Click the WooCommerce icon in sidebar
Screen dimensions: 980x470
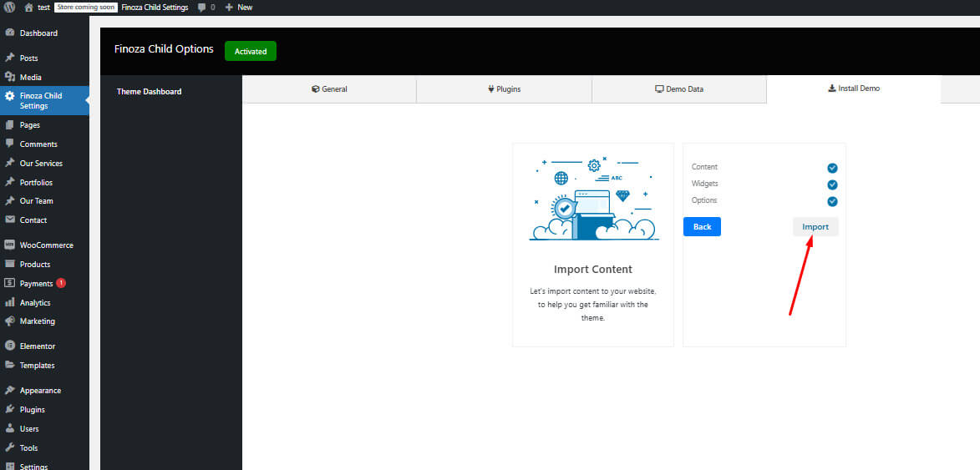click(x=9, y=245)
